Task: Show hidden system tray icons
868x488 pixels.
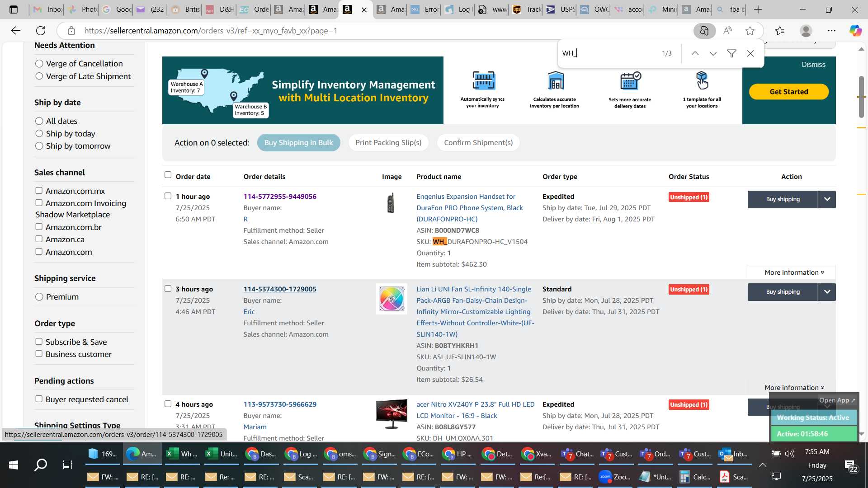Action: pyautogui.click(x=762, y=465)
